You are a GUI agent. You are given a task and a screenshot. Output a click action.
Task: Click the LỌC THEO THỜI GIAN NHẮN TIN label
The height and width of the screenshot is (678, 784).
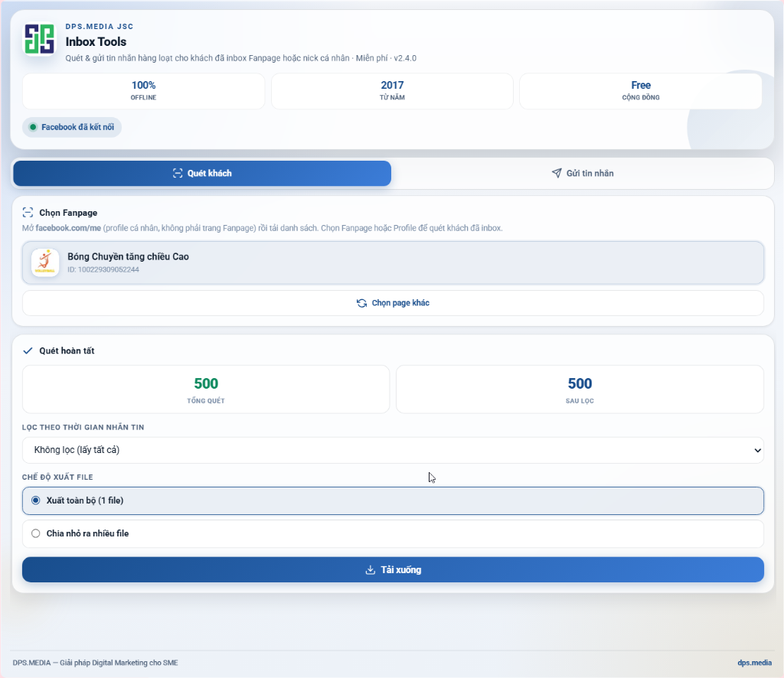83,427
